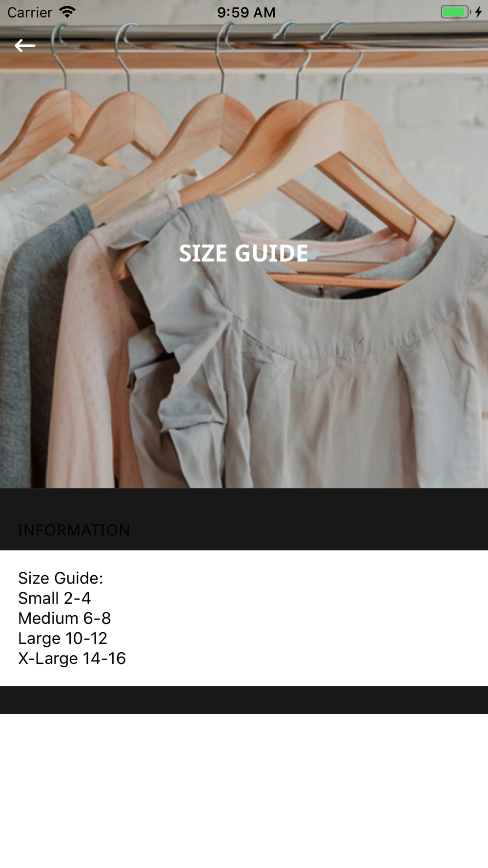
Task: Tap the Size Guide: text line
Action: point(61,578)
